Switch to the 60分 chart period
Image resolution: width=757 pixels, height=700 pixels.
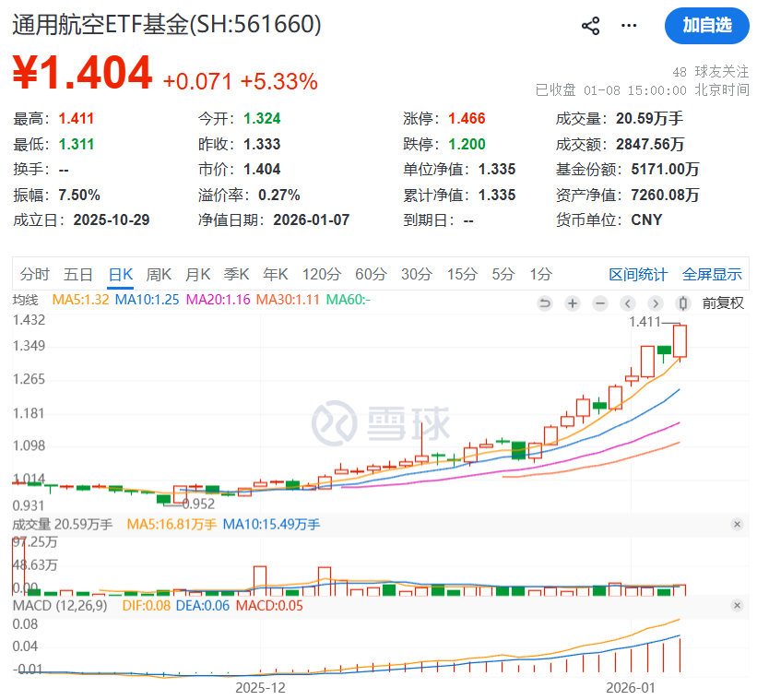[x=371, y=274]
